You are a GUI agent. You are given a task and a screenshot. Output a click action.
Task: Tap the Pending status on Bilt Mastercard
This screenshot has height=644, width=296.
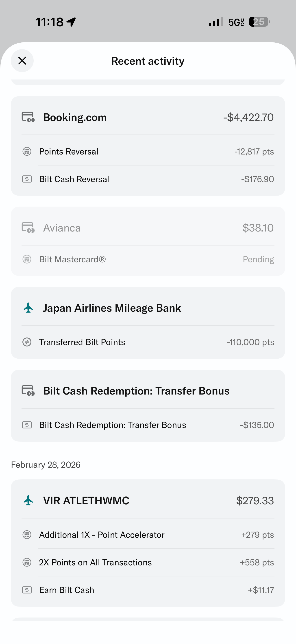(258, 259)
